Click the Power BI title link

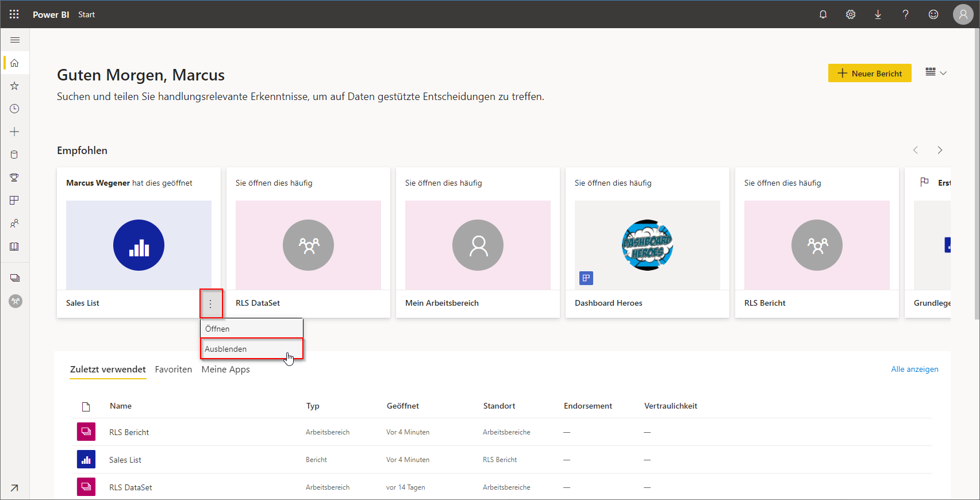[x=51, y=14]
